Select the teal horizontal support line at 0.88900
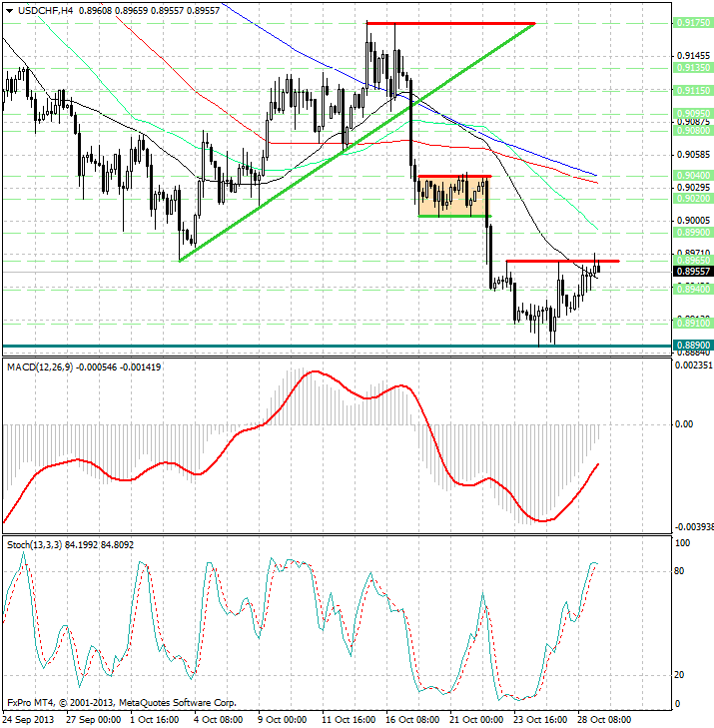This screenshot has width=714, height=728. click(338, 346)
